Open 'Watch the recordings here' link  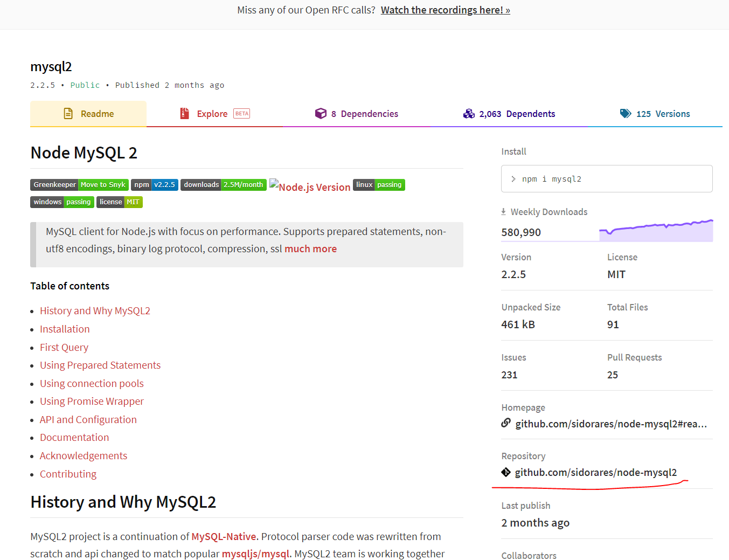[446, 10]
